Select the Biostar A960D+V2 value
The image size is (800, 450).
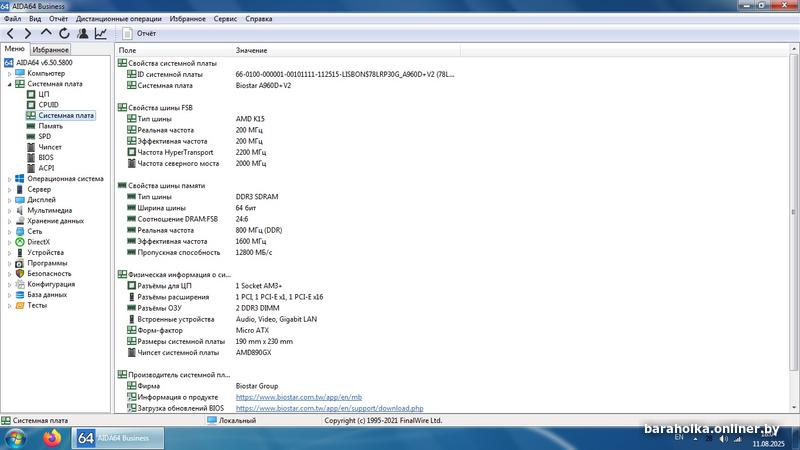263,86
